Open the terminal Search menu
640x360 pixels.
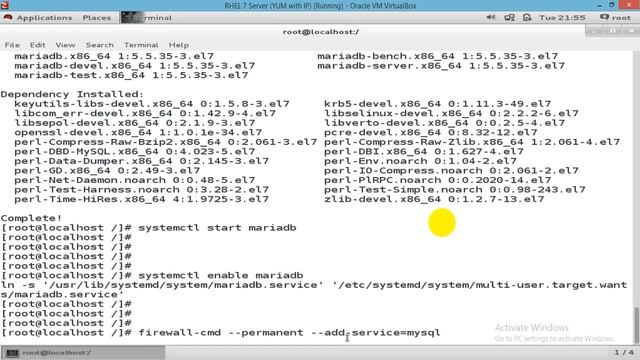click(x=100, y=45)
